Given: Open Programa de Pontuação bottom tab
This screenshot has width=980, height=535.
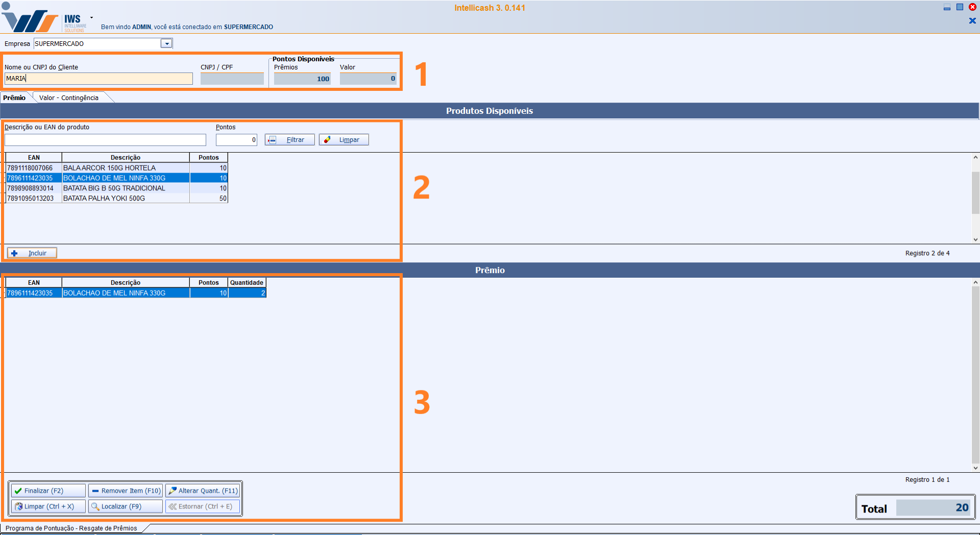Looking at the screenshot, I should point(71,528).
